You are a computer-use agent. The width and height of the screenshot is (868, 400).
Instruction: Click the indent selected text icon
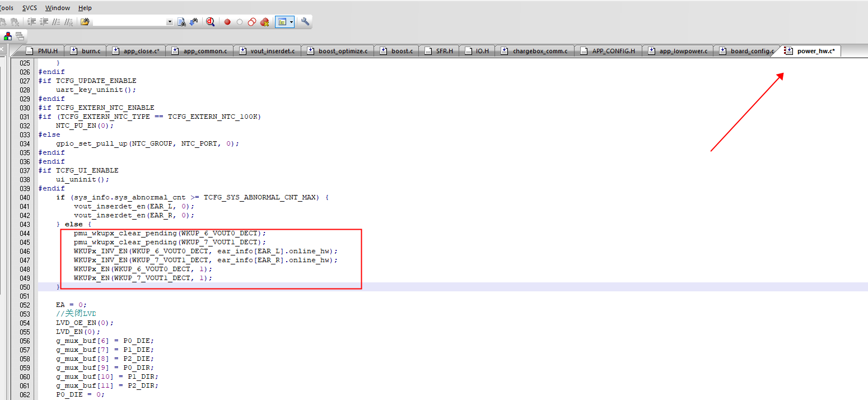32,22
